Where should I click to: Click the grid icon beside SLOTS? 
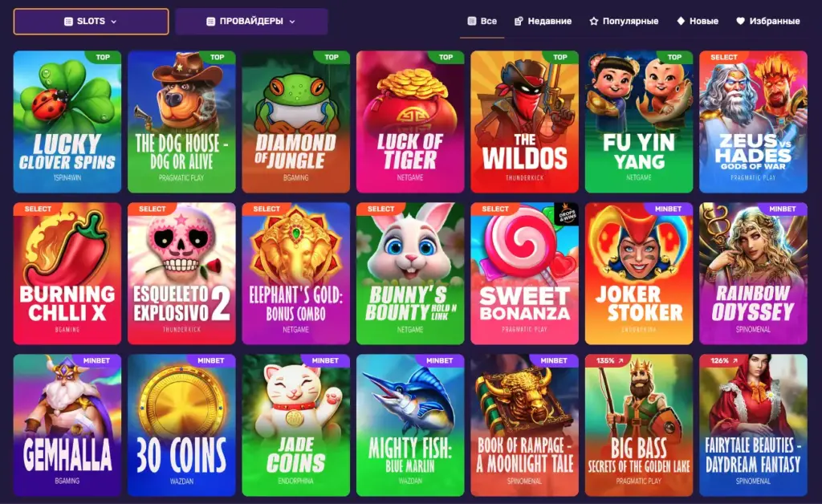point(68,22)
